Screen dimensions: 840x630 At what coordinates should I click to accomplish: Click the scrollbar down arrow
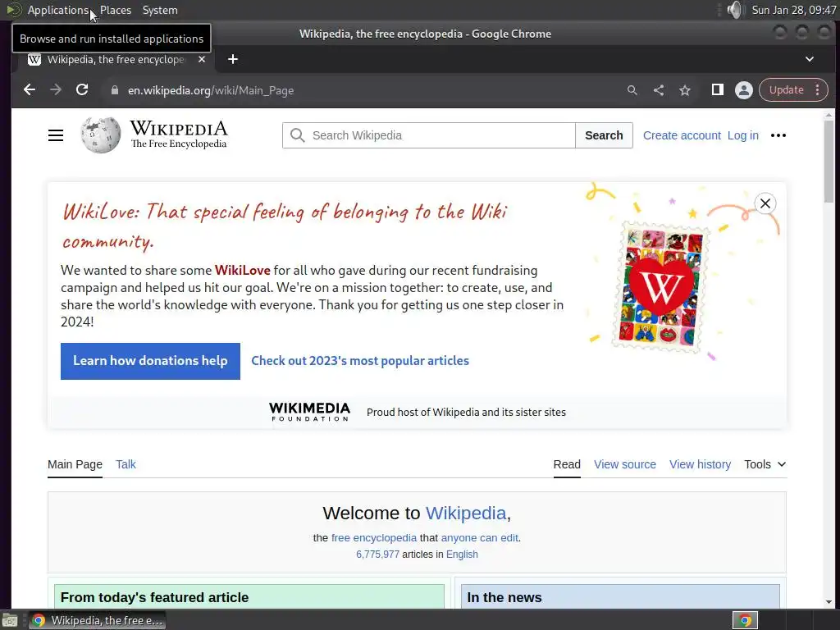coord(829,603)
